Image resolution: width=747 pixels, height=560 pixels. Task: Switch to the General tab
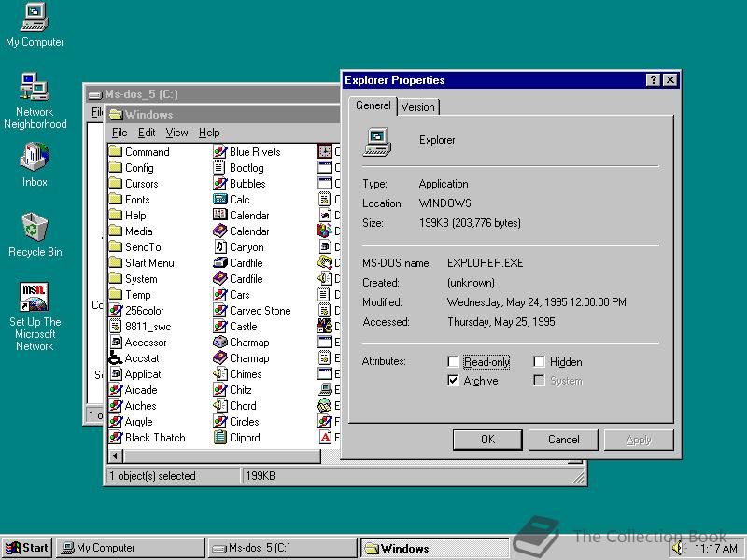click(373, 105)
